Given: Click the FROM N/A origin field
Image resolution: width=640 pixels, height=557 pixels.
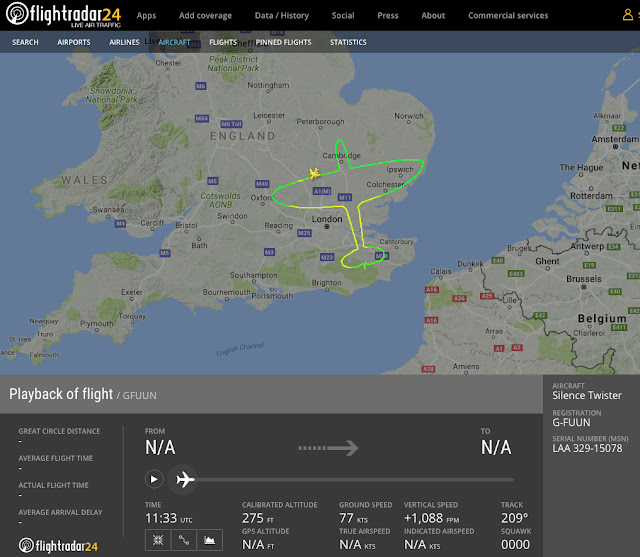Looking at the screenshot, I should [160, 443].
